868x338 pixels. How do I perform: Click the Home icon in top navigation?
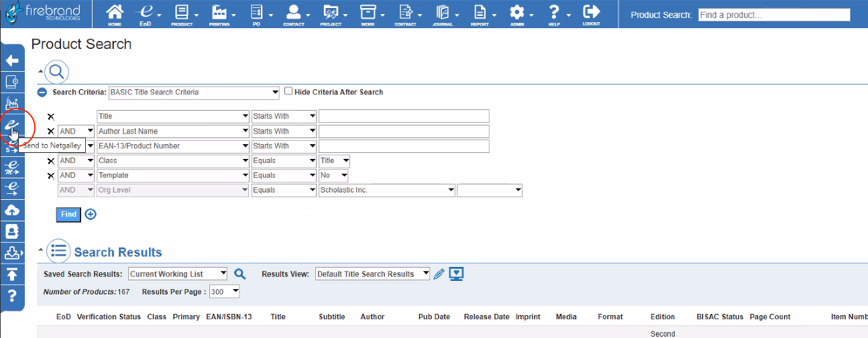click(x=115, y=13)
